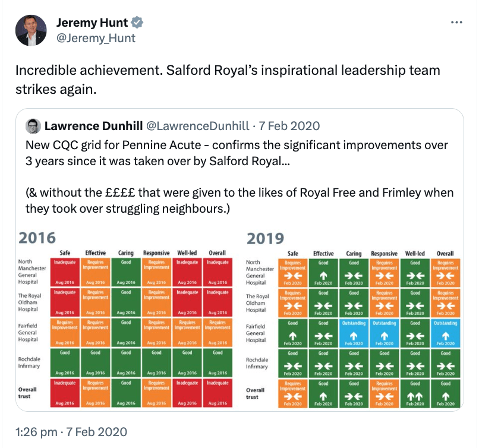The width and height of the screenshot is (479, 448).
Task: Open the 1:26 pm tweet timestamp link
Action: click(x=71, y=431)
